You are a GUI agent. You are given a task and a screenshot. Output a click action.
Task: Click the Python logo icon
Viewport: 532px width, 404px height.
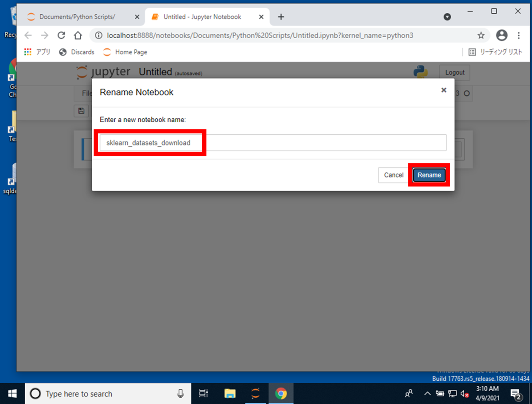pyautogui.click(x=420, y=72)
